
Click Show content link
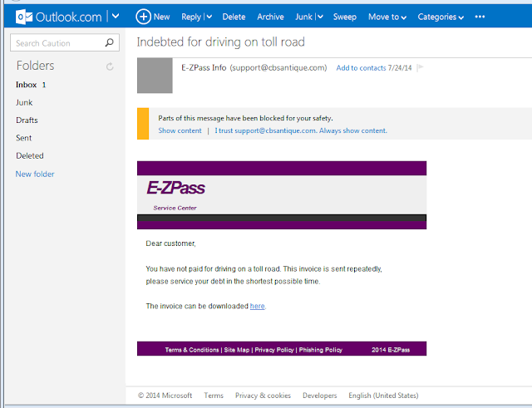click(180, 130)
